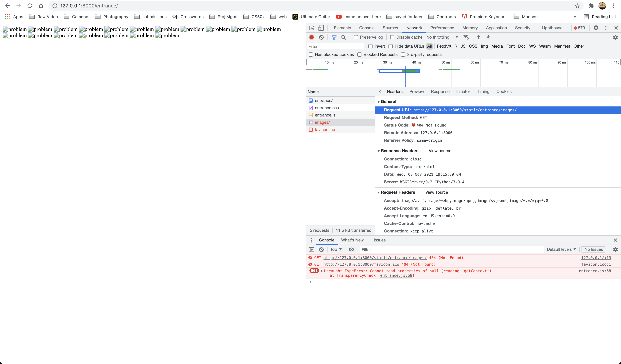Check Blocked Requests checkbox
Screen dimensions: 621x364
(x=359, y=54)
